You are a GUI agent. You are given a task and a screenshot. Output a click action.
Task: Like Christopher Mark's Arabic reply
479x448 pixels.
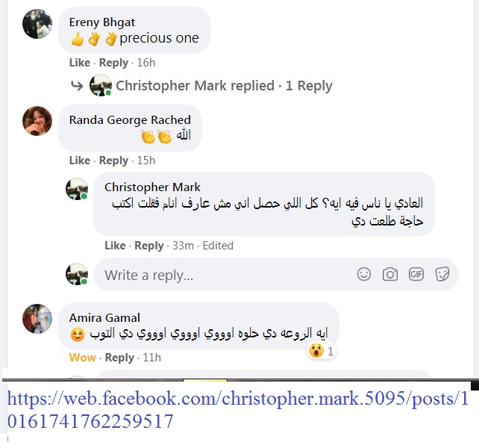coord(115,246)
